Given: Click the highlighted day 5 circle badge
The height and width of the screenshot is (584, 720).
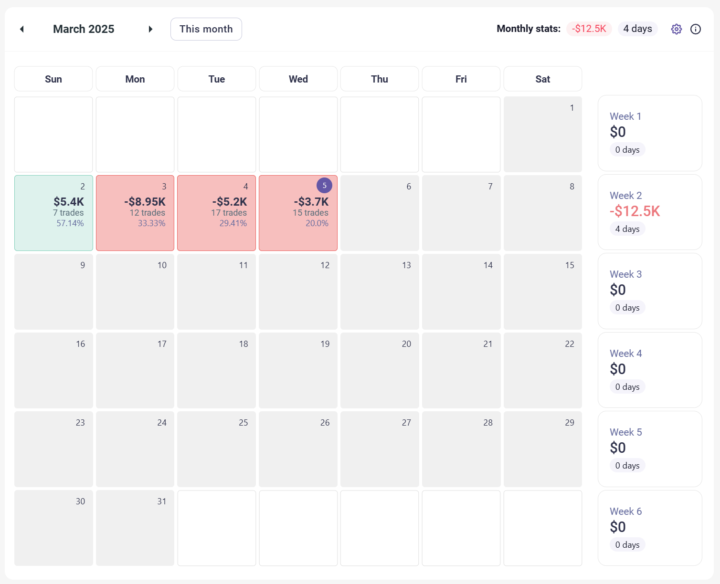Looking at the screenshot, I should click(324, 185).
